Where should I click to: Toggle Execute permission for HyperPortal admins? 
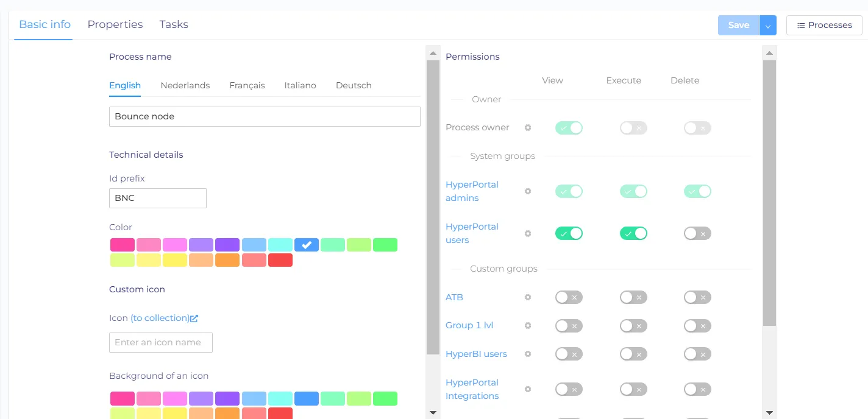coord(633,191)
